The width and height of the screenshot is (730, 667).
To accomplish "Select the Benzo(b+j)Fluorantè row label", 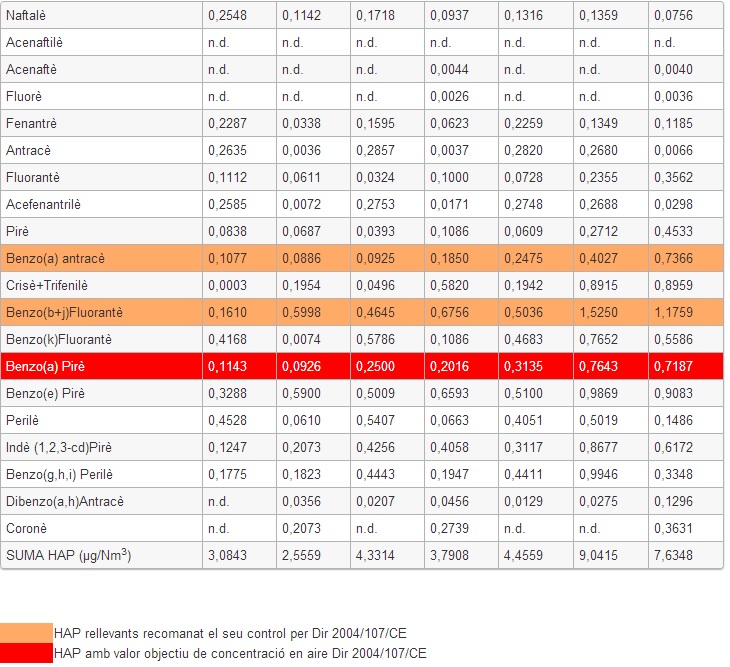I will tap(64, 312).
